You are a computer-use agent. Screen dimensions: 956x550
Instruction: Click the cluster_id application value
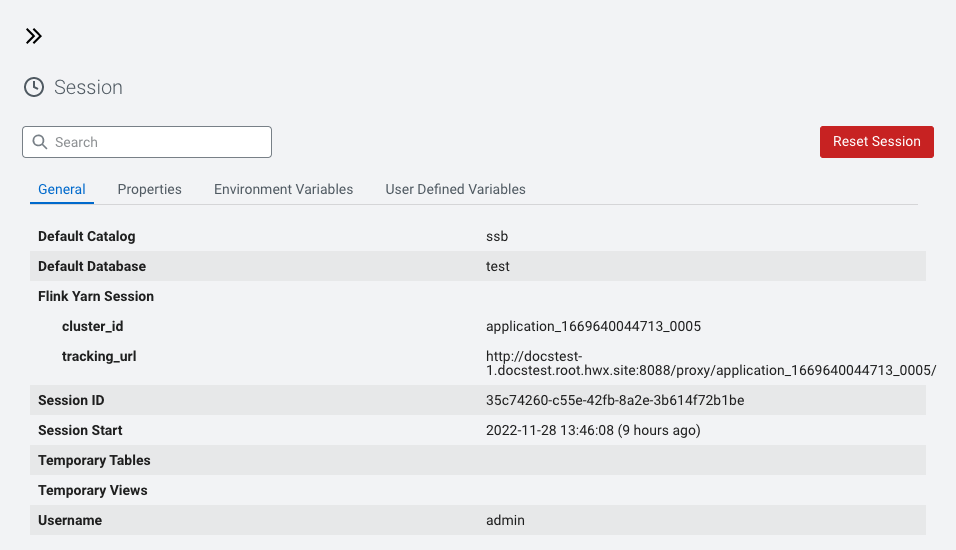click(593, 326)
